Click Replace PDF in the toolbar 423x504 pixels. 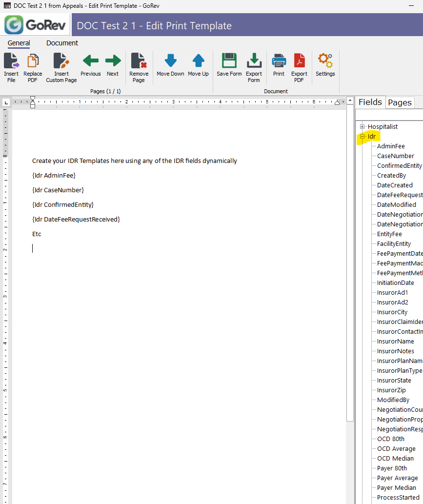pos(33,61)
